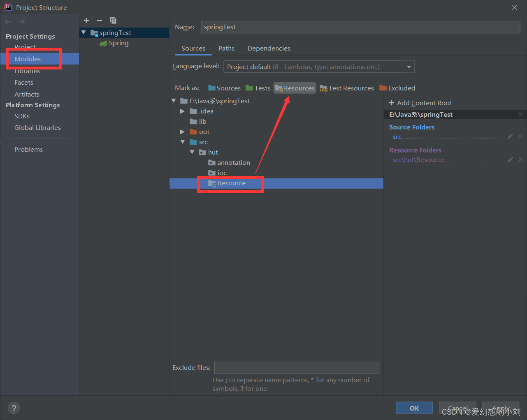Mark folder as Test Resources
Viewport: 527px width, 420px height.
347,88
